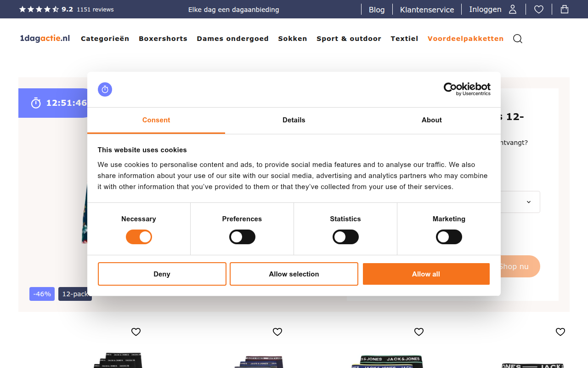Open the Categorieën menu
Image resolution: width=588 pixels, height=368 pixels.
(x=105, y=39)
